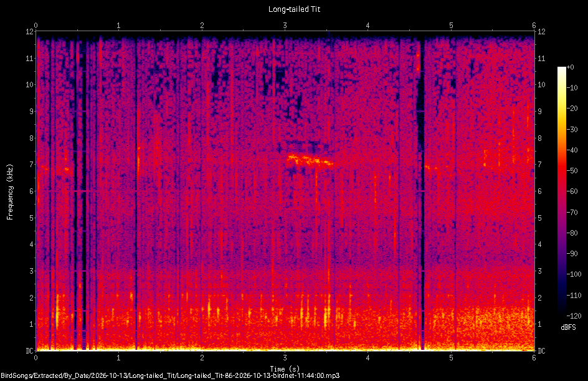Click the "-120" color scale label

pos(574,316)
